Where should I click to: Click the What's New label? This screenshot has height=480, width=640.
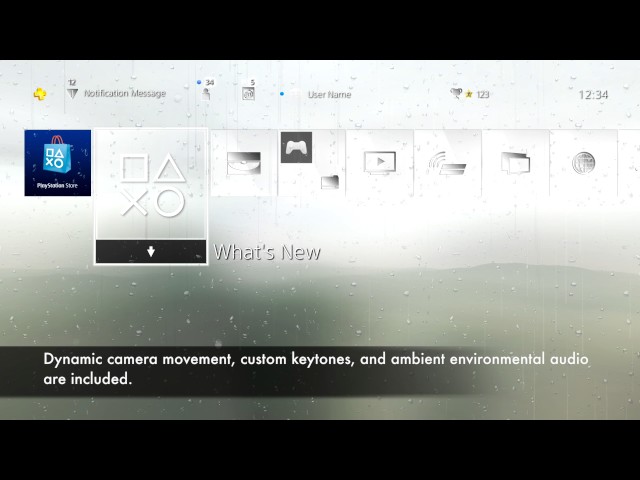[267, 252]
